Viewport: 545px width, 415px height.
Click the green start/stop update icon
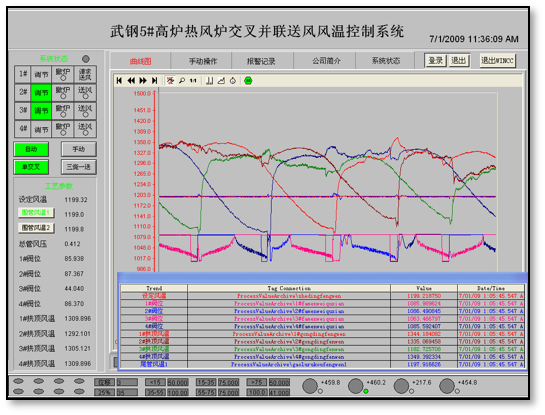click(x=248, y=81)
